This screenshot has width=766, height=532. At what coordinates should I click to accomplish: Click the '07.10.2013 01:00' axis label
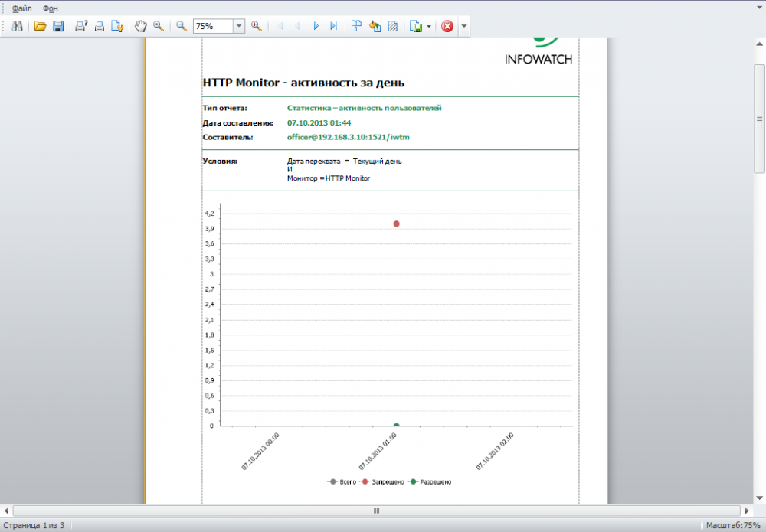click(378, 451)
